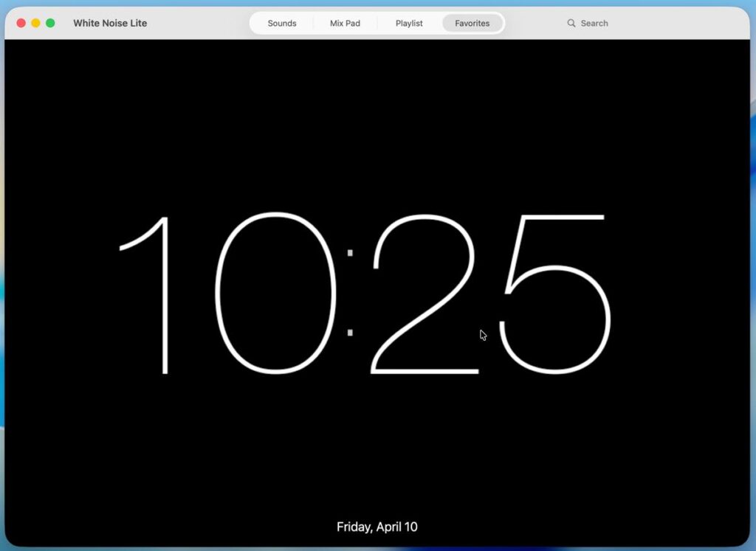756x551 pixels.
Task: Click the Favorites tab
Action: click(472, 23)
